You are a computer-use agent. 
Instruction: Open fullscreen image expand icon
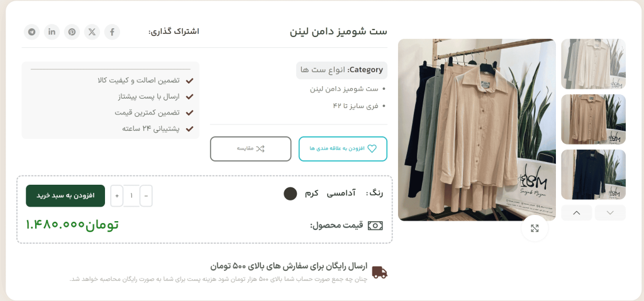click(535, 228)
